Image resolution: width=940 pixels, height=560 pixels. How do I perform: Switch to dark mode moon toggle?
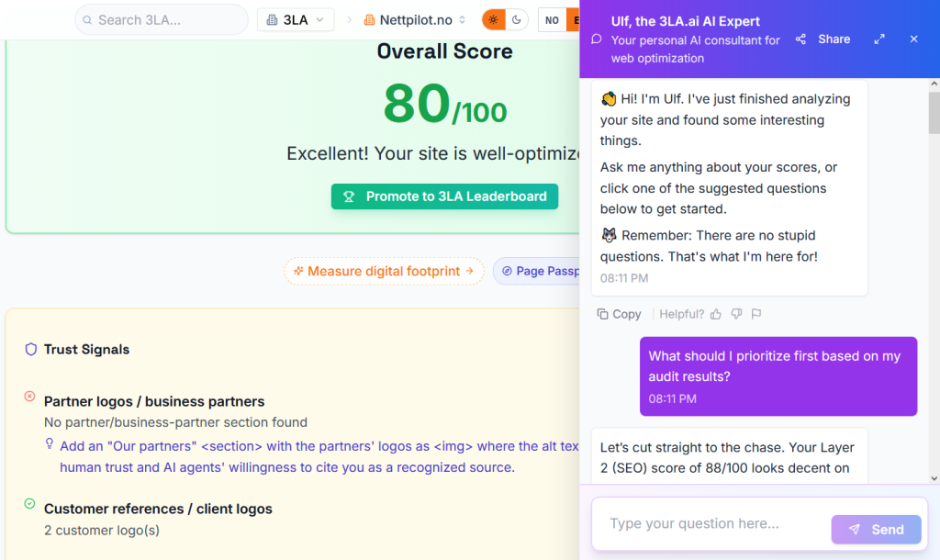pos(516,20)
